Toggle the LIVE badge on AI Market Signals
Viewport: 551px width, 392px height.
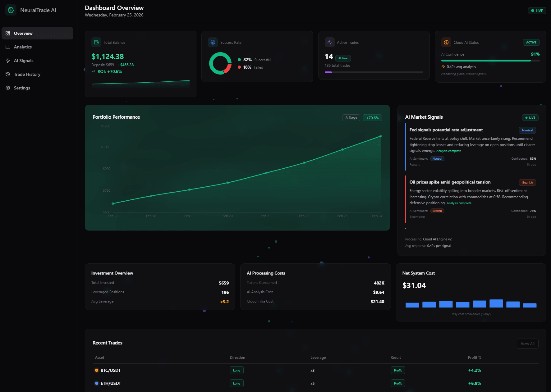tap(530, 117)
